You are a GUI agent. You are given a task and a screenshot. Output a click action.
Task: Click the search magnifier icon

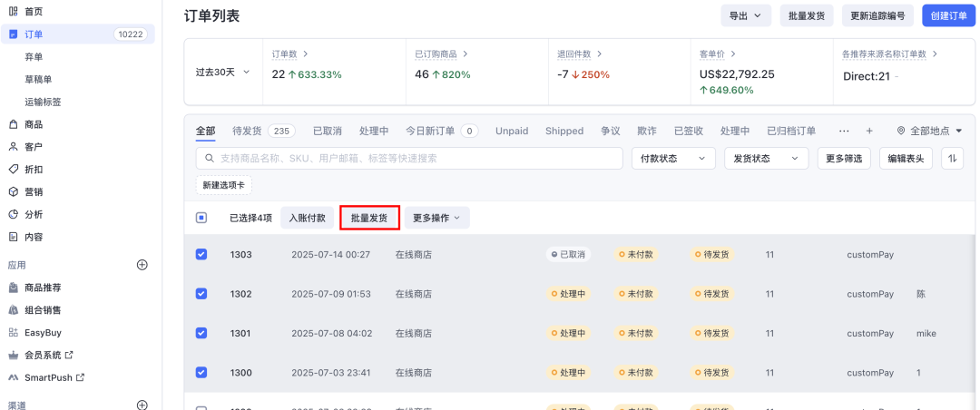[x=210, y=158]
